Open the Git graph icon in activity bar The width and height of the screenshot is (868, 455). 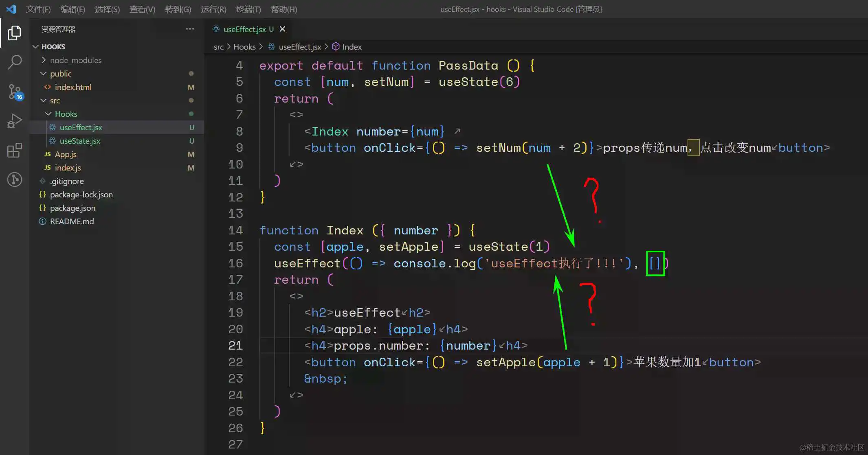[x=15, y=179]
